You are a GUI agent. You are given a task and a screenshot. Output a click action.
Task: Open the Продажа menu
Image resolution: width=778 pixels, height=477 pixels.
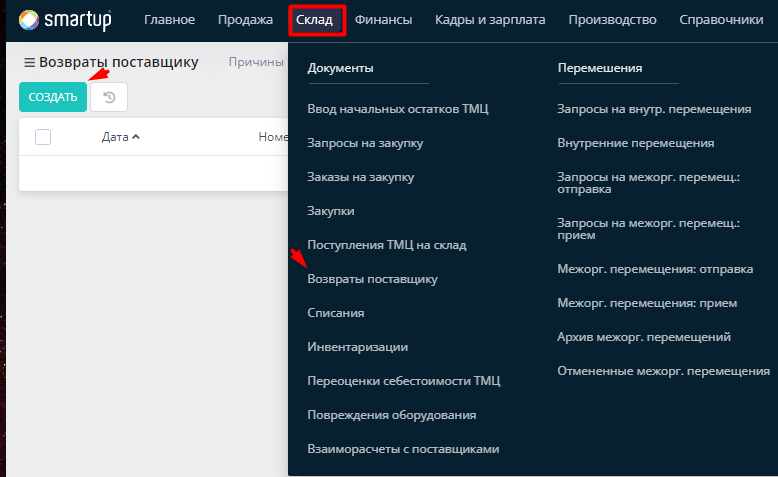245,20
